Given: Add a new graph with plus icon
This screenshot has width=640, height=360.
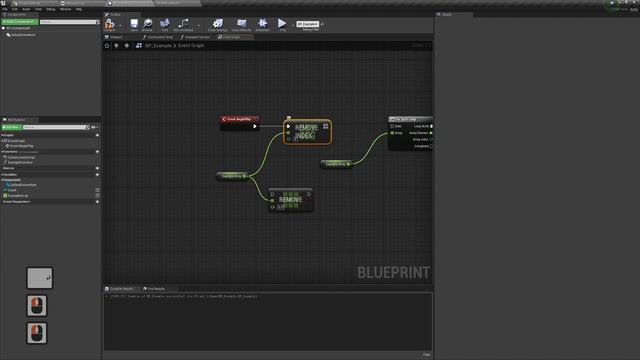Looking at the screenshot, I should [97, 135].
